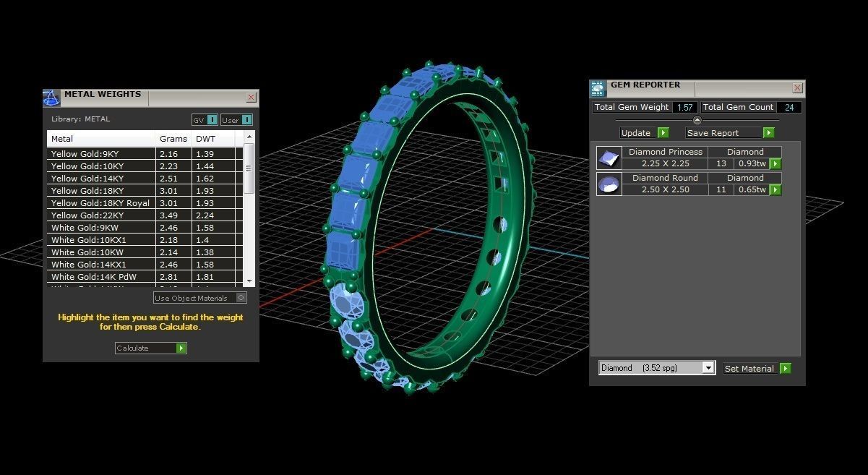Click the Diamond Princess name cell
Screen dimensions: 868x475
point(665,152)
